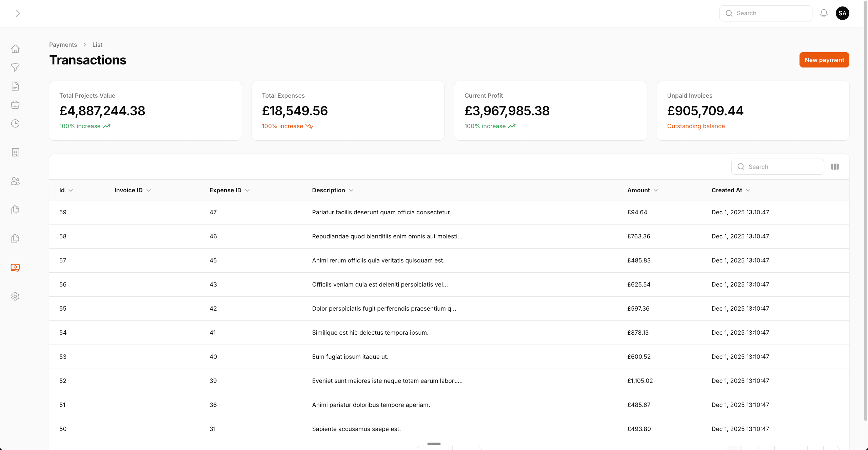Navigate to Payments in the breadcrumb

63,44
